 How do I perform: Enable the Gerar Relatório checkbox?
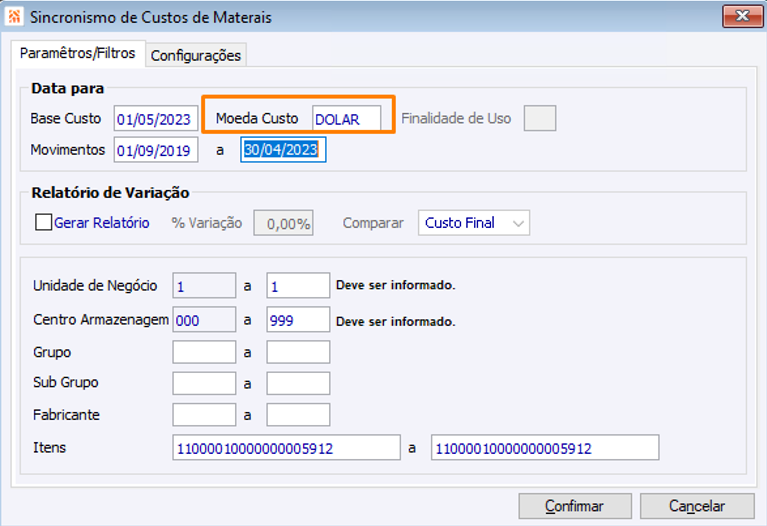click(x=44, y=222)
